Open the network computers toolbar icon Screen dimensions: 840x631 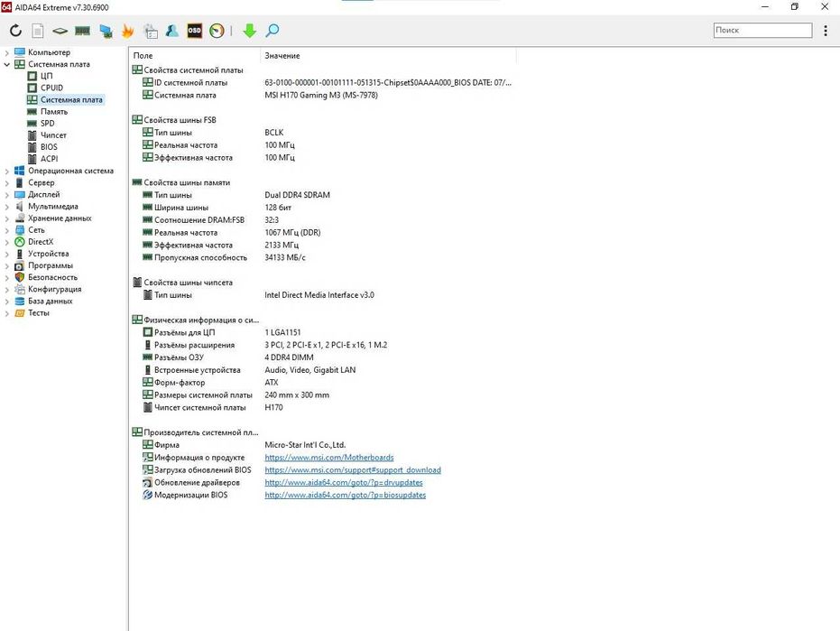pyautogui.click(x=106, y=31)
